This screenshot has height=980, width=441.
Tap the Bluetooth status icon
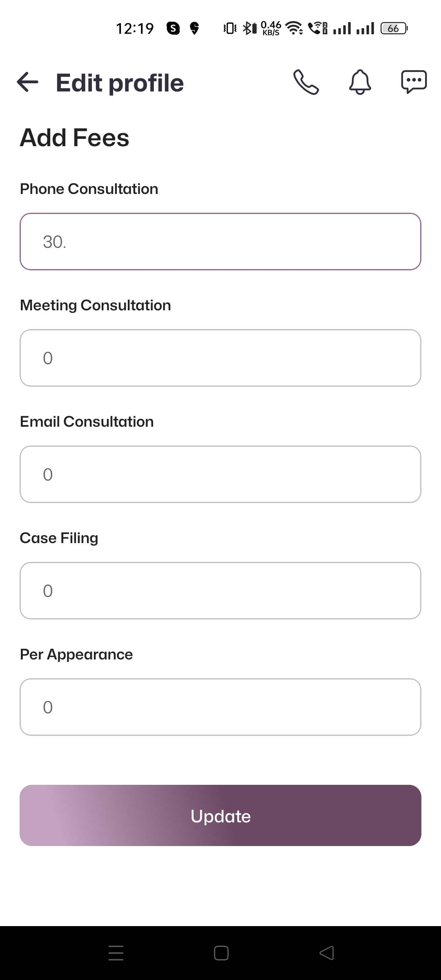(247, 28)
